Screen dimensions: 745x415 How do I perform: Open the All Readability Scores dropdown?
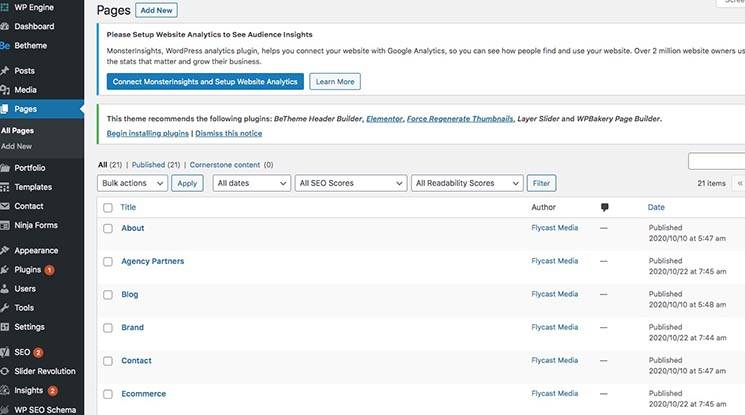[467, 183]
